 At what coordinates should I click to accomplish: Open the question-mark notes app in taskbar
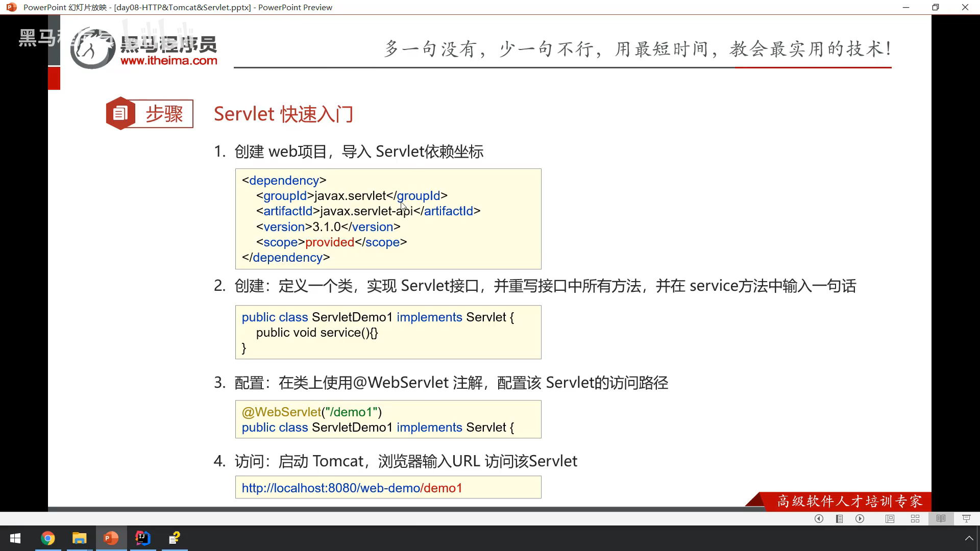[175, 538]
